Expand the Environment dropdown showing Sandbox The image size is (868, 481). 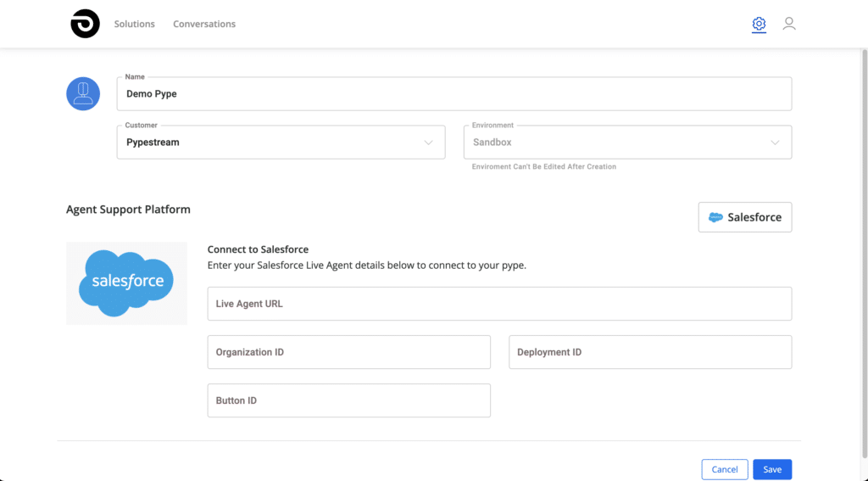(627, 143)
